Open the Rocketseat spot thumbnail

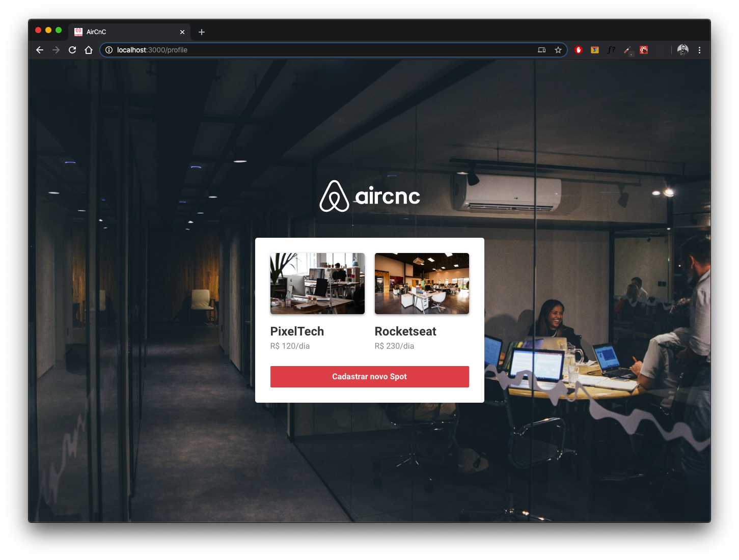point(422,284)
